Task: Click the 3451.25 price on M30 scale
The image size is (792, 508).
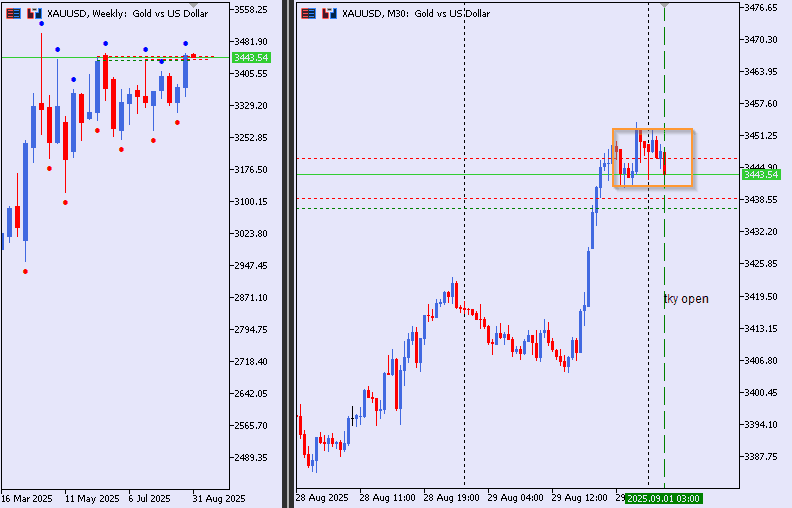Action: click(761, 136)
